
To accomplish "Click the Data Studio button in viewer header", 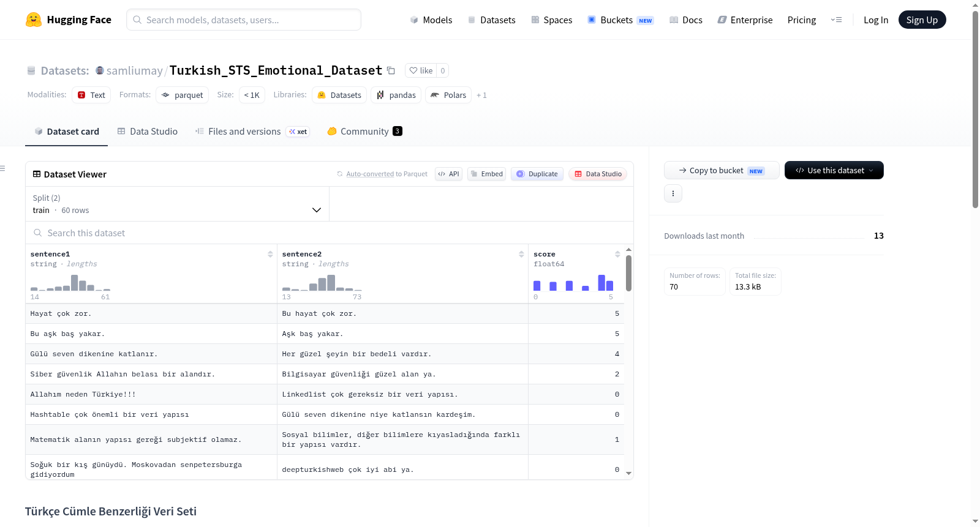I will tap(598, 174).
